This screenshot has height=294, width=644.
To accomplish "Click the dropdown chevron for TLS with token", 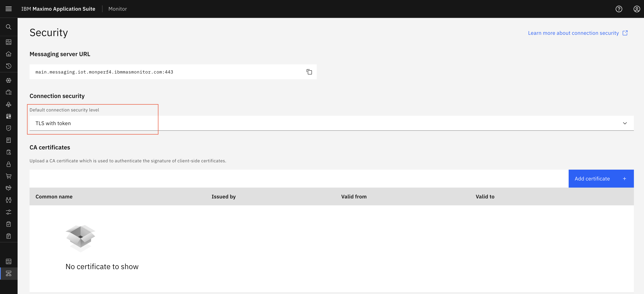I will click(625, 123).
